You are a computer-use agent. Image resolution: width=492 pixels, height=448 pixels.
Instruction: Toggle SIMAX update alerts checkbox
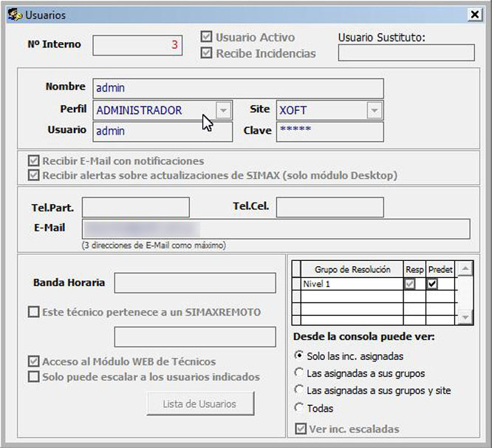pyautogui.click(x=33, y=175)
